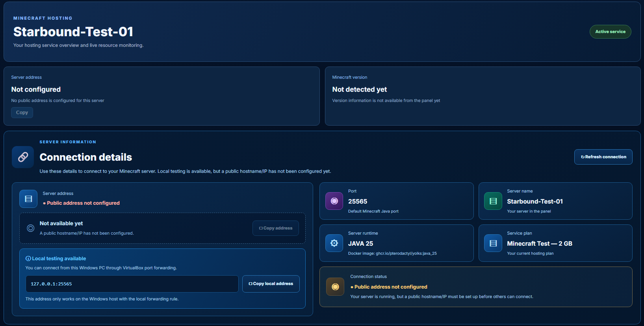Screen dimensions: 644x326
Task: Click the JAVA 25 runtime value
Action: click(361, 243)
